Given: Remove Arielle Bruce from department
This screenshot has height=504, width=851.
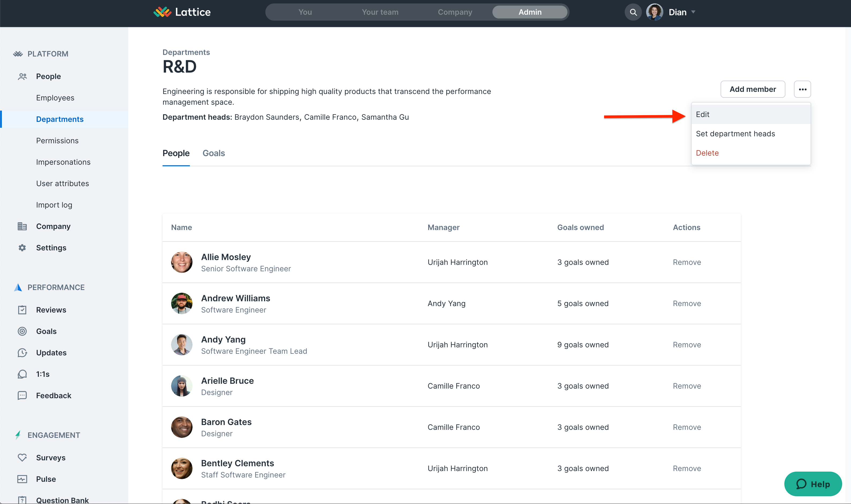Looking at the screenshot, I should pyautogui.click(x=687, y=386).
